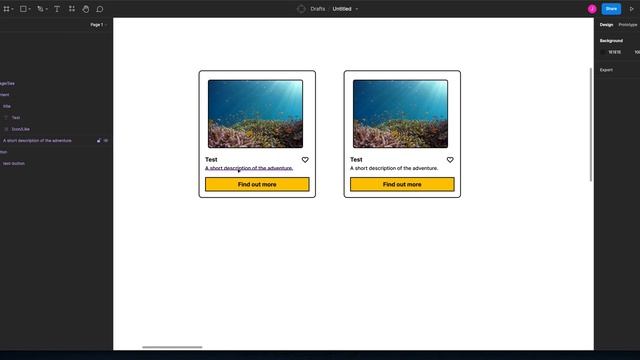
Task: Select the Text tool
Action: click(x=57, y=9)
